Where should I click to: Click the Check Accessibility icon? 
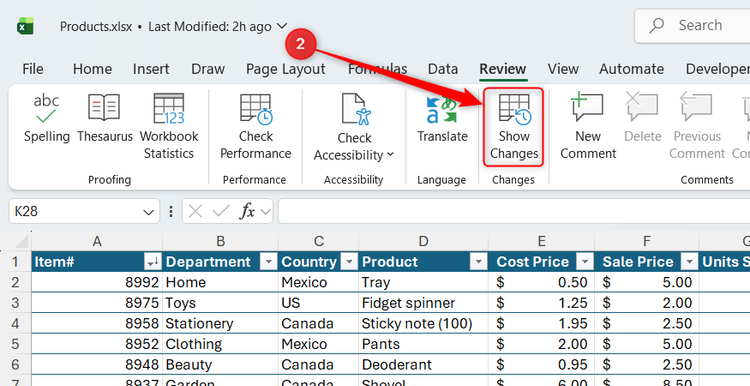[x=356, y=110]
